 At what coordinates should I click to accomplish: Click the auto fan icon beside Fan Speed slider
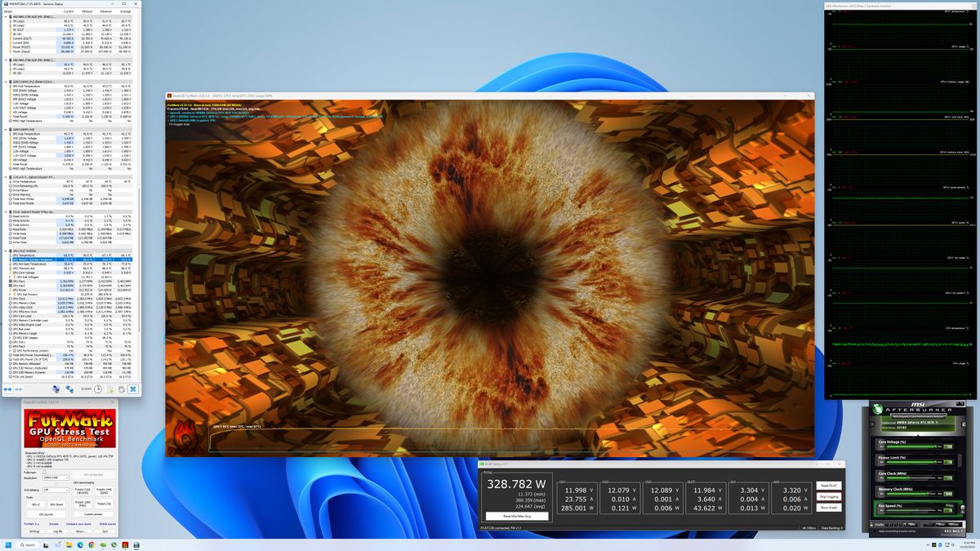click(962, 508)
